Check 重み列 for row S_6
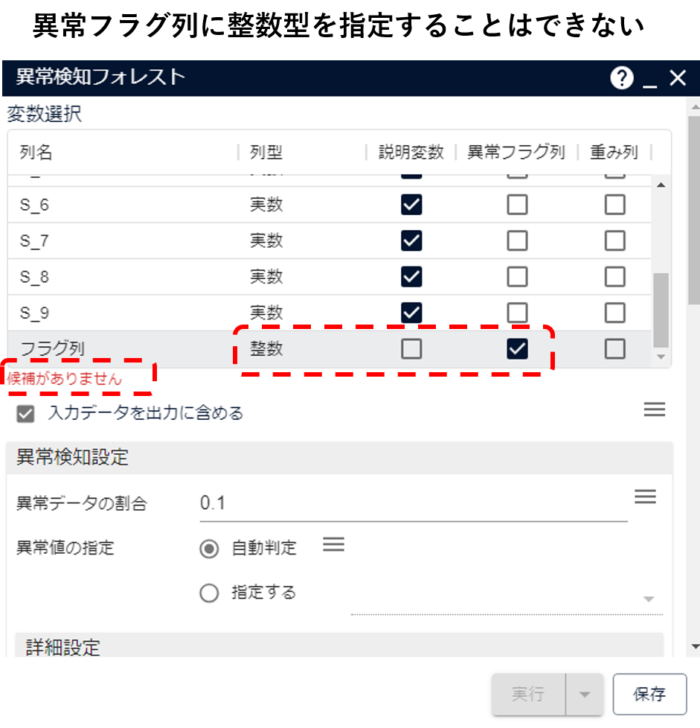This screenshot has height=728, width=700. coord(615,205)
